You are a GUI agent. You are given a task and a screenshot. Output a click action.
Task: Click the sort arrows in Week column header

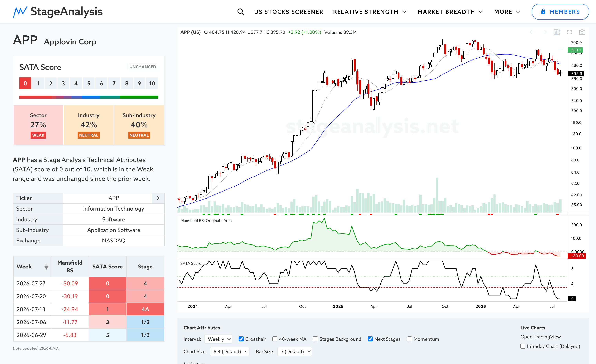point(46,267)
